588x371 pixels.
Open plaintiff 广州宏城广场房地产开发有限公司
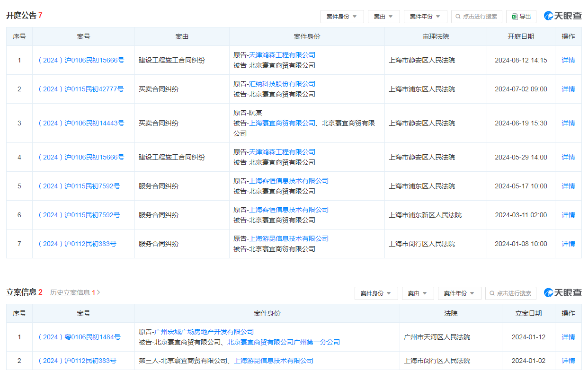[x=204, y=332]
